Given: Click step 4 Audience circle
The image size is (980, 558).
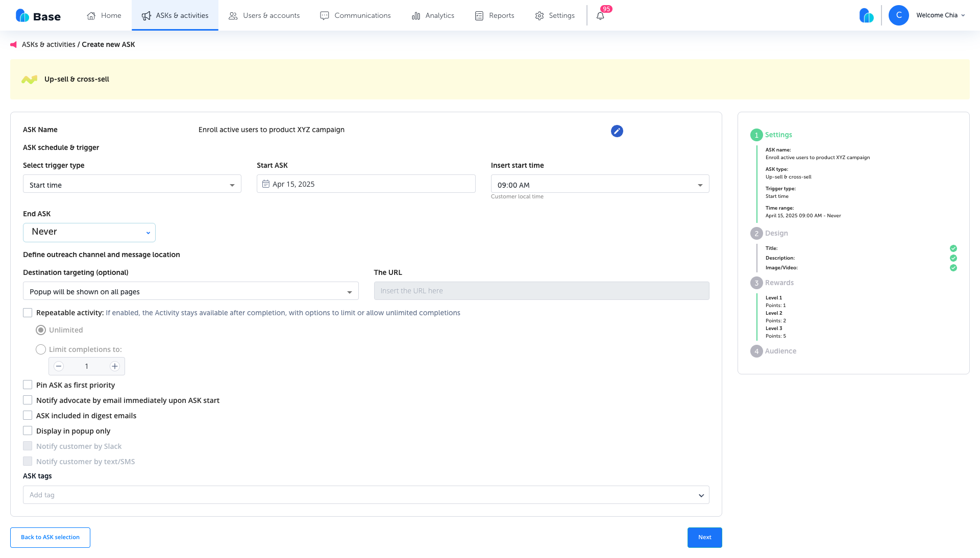Looking at the screenshot, I should [756, 351].
